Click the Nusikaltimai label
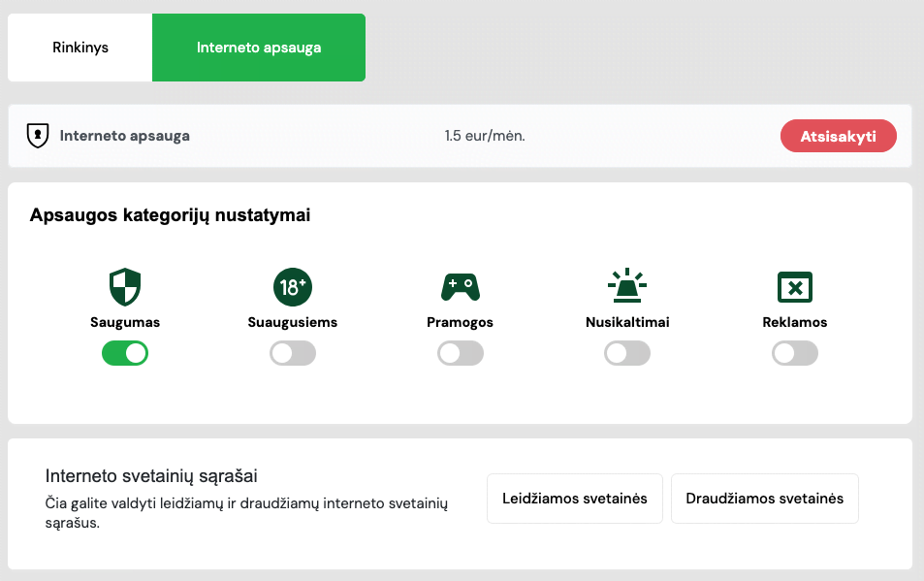The image size is (924, 581). tap(627, 322)
